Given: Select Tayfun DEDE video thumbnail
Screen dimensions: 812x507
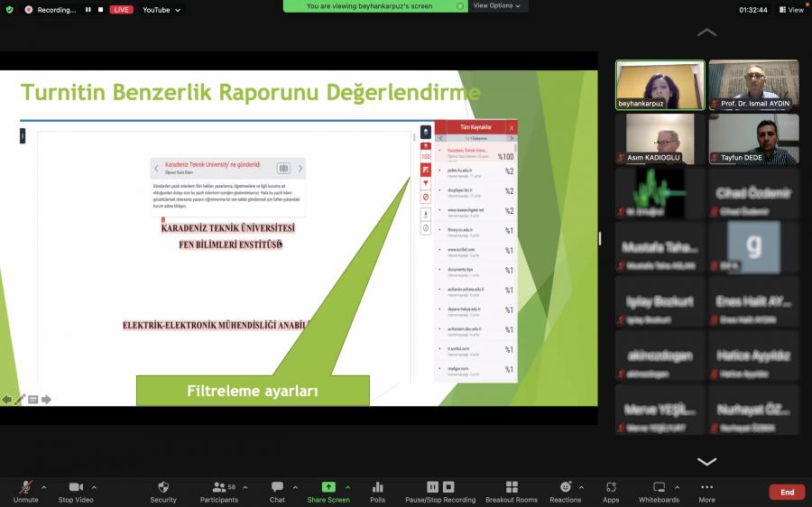Looking at the screenshot, I should tap(754, 139).
